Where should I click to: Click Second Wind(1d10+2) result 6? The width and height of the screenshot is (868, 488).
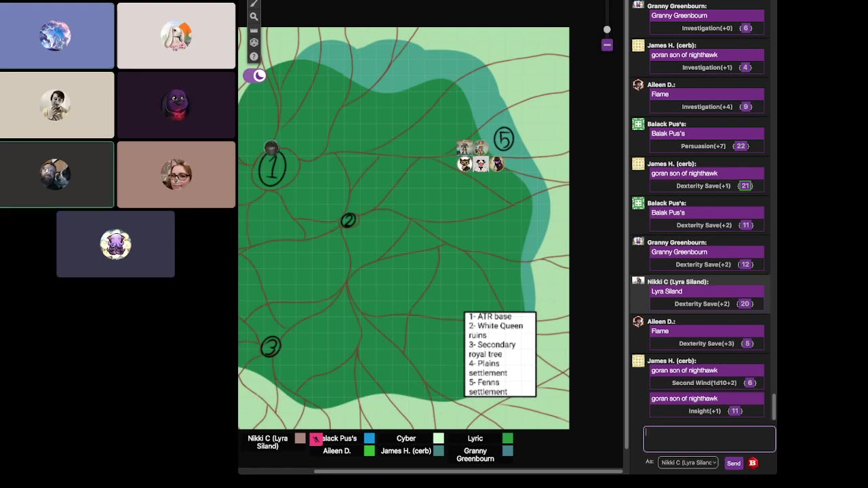(749, 383)
